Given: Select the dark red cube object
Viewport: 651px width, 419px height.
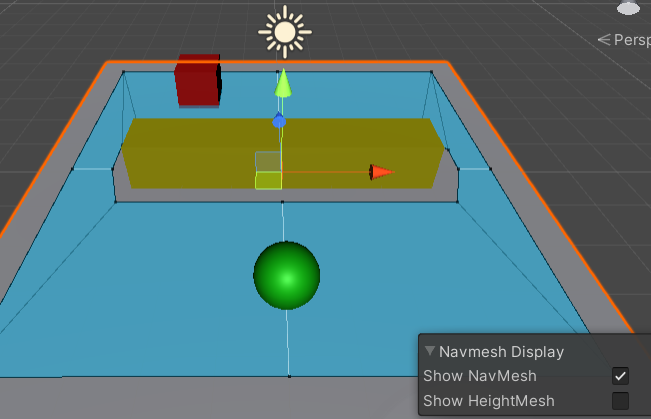Looking at the screenshot, I should (198, 81).
